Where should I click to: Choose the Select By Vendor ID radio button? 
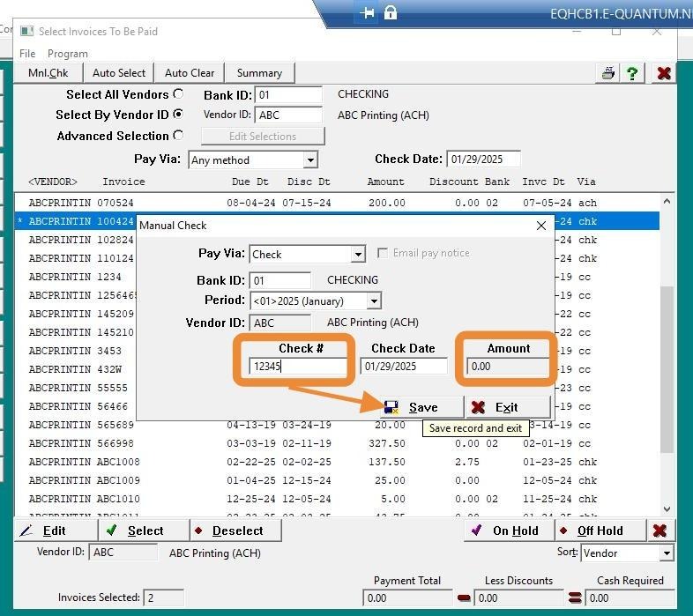click(178, 114)
